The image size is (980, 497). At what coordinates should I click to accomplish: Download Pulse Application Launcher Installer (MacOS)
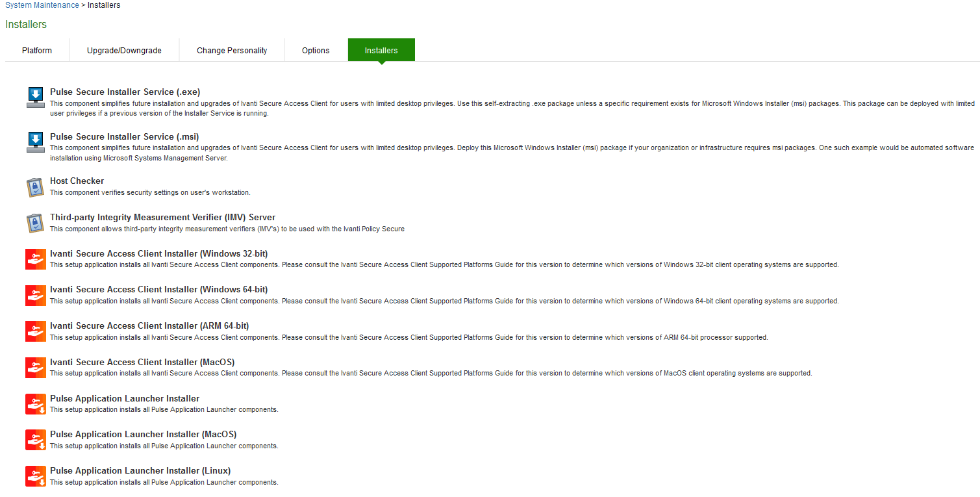click(x=144, y=435)
